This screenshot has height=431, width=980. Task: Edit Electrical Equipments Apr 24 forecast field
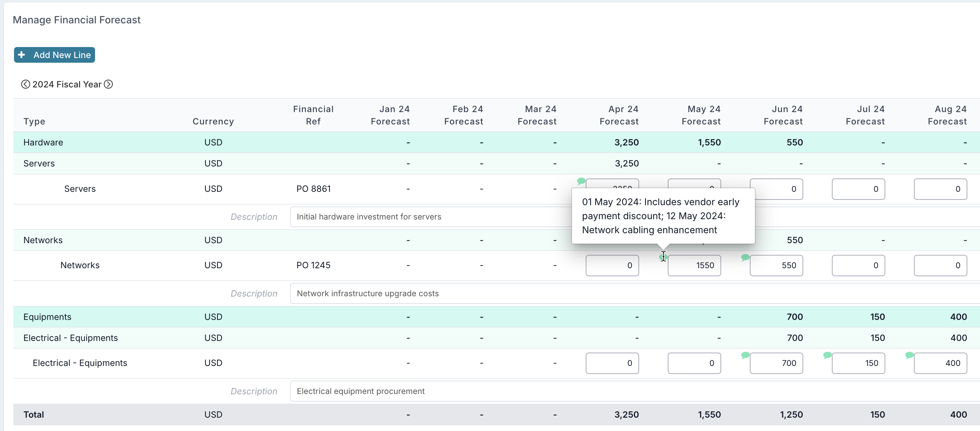(x=612, y=363)
